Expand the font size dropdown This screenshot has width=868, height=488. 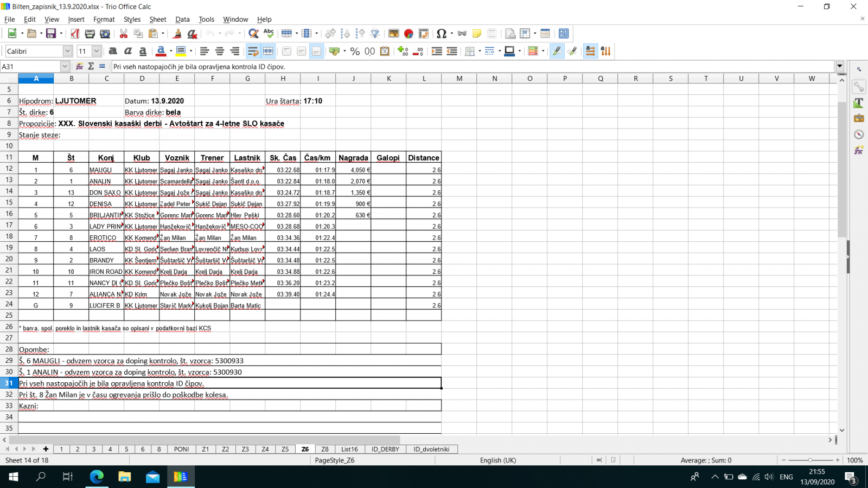tap(97, 51)
